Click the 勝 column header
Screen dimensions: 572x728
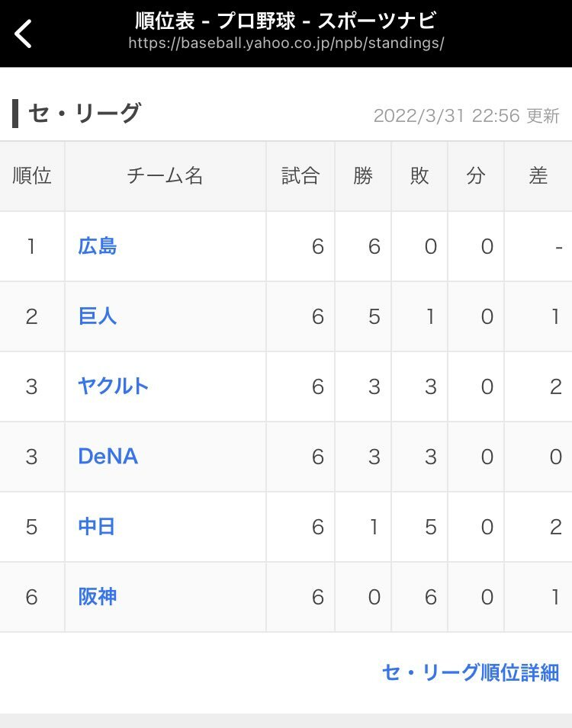[363, 176]
